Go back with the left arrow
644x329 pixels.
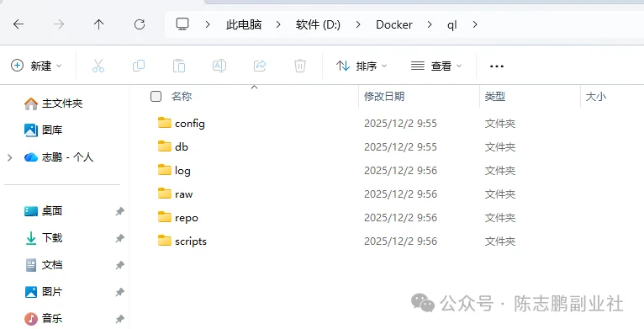point(18,24)
